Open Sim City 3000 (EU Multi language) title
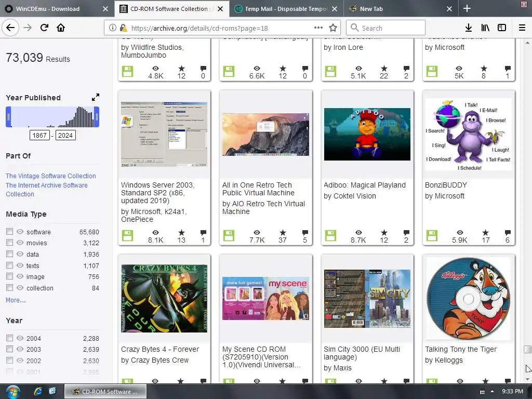Screen dimensions: 532x399 coord(362,353)
